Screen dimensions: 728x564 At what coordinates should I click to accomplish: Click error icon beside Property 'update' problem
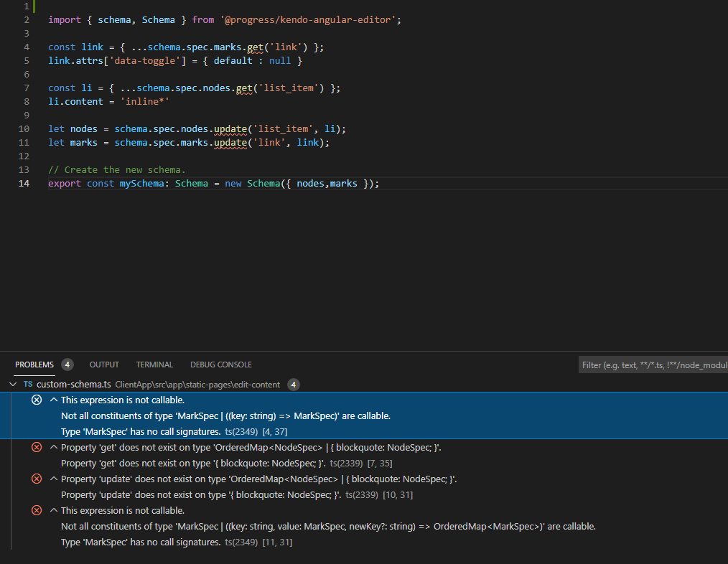37,479
